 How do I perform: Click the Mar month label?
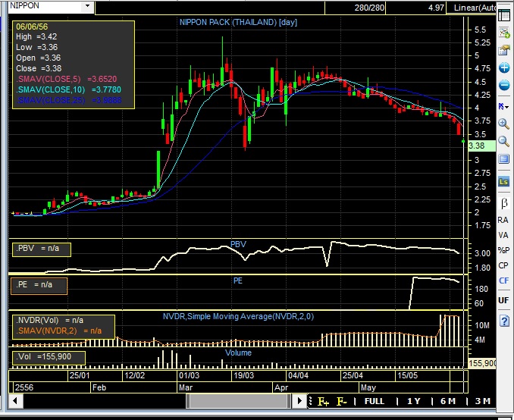(186, 387)
